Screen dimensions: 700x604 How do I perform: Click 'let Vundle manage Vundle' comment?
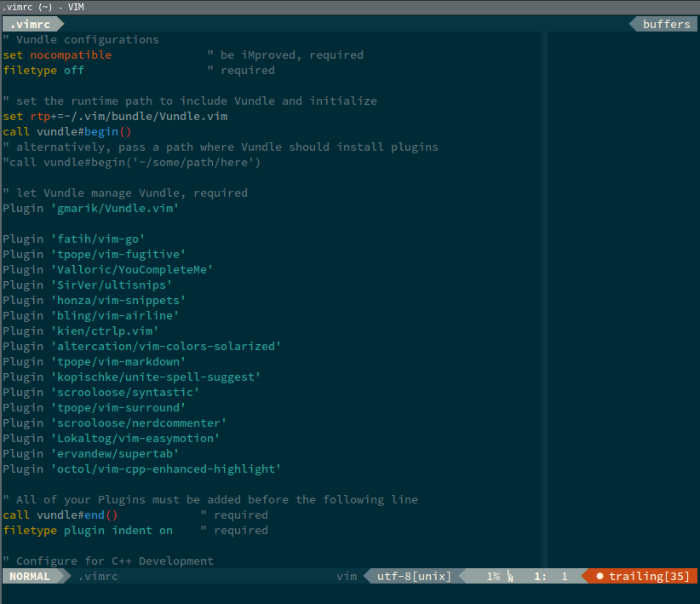click(x=125, y=193)
